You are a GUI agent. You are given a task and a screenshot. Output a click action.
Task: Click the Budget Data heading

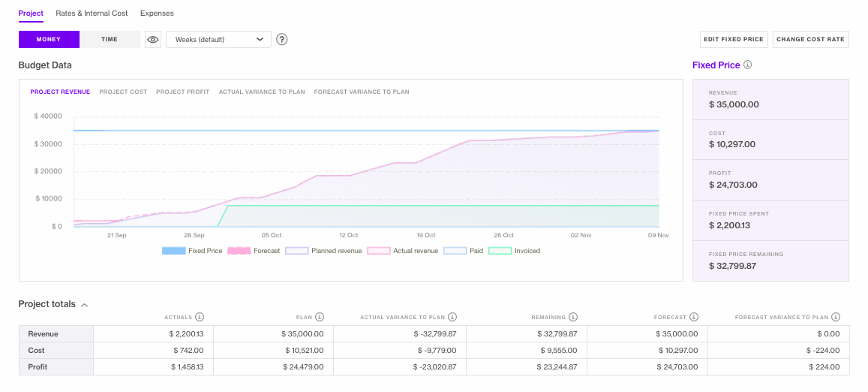coord(45,65)
